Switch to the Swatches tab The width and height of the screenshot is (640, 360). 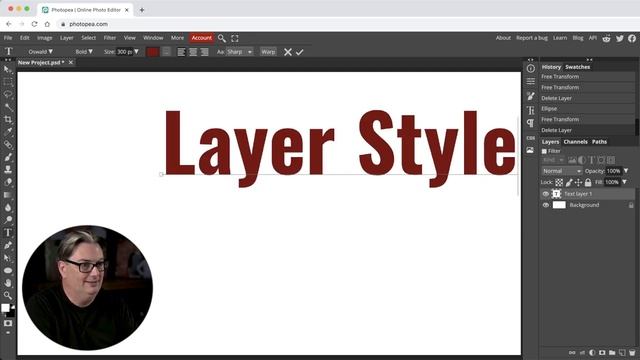coord(577,67)
